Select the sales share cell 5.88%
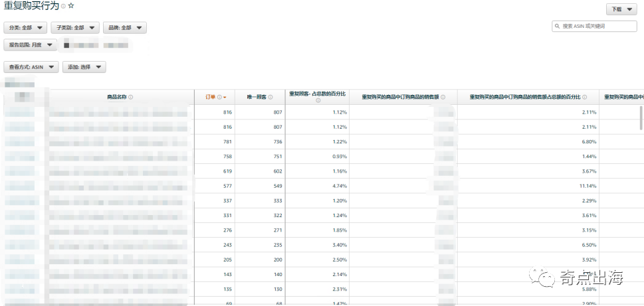The image size is (644, 306). (x=589, y=289)
